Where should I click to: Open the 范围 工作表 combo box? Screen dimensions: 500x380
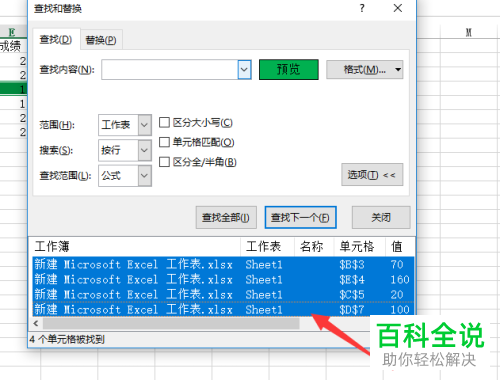tap(125, 125)
